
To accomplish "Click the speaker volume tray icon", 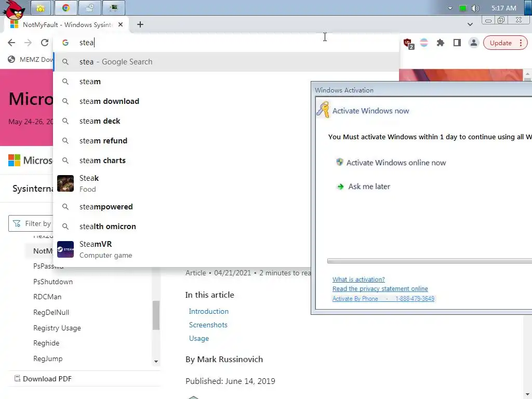I will point(475,8).
